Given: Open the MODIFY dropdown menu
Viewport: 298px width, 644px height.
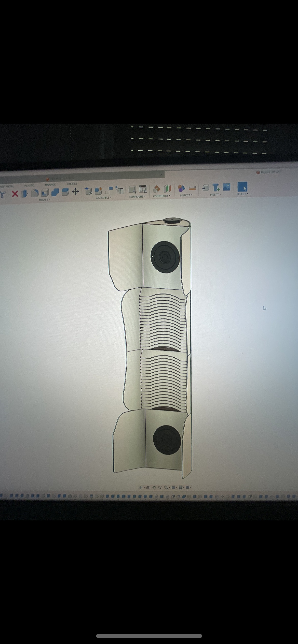Looking at the screenshot, I should tap(45, 200).
